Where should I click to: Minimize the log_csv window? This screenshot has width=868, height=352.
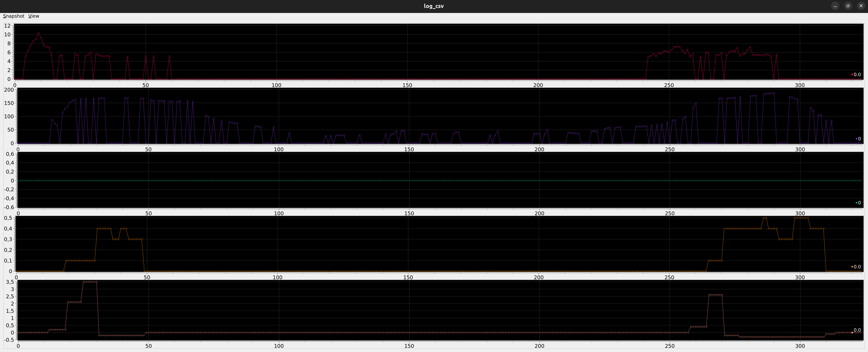pyautogui.click(x=835, y=6)
